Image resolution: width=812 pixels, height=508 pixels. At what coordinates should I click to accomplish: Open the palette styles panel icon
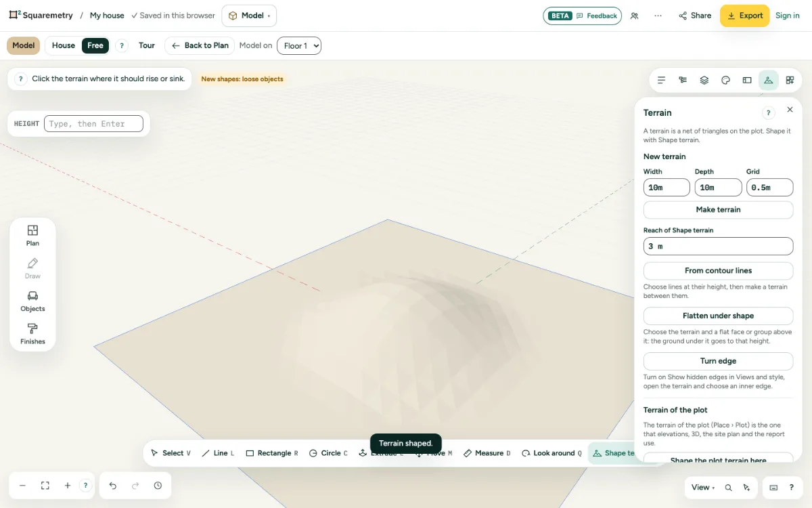(x=725, y=80)
